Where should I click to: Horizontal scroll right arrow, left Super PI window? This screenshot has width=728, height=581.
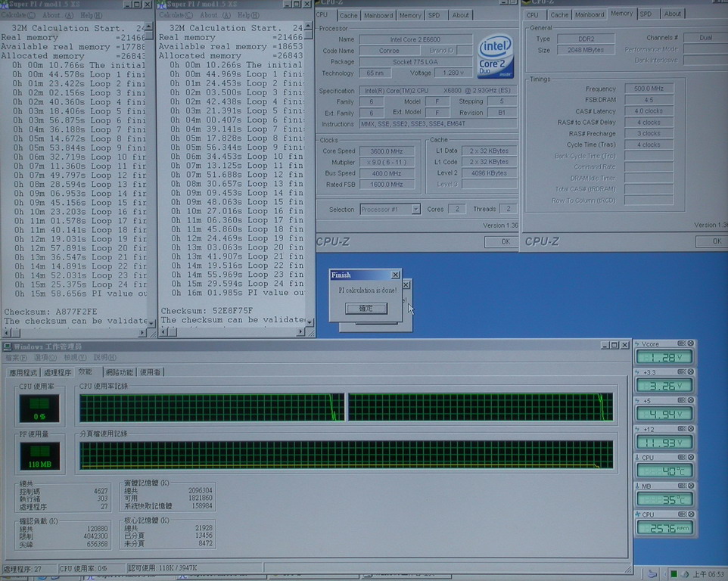click(142, 333)
